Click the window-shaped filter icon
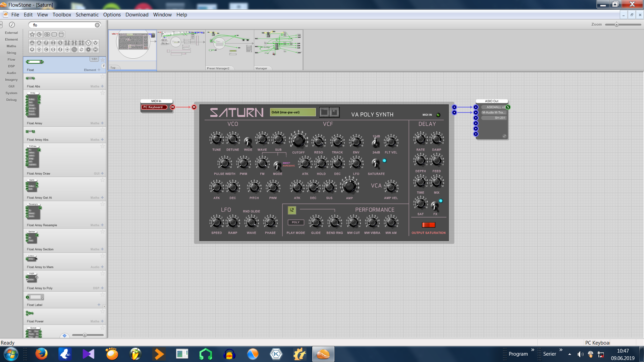Viewport: 644px width, 362px height. point(61,34)
